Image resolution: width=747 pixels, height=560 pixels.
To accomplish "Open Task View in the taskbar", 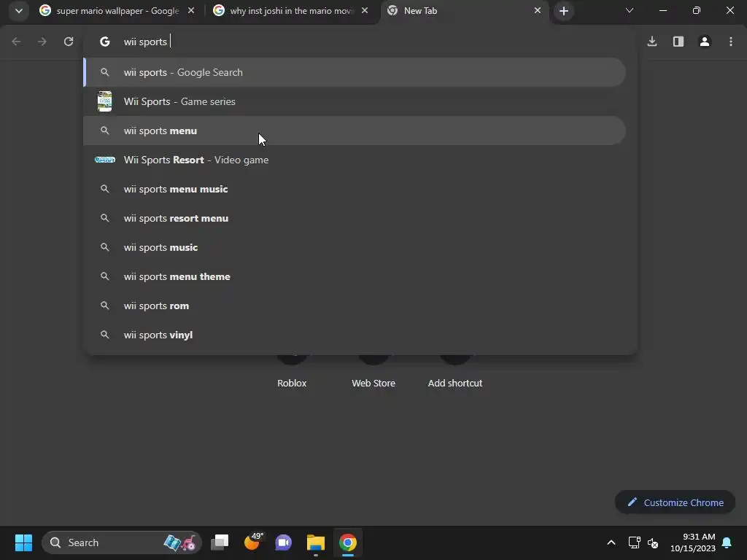I will coord(220,542).
